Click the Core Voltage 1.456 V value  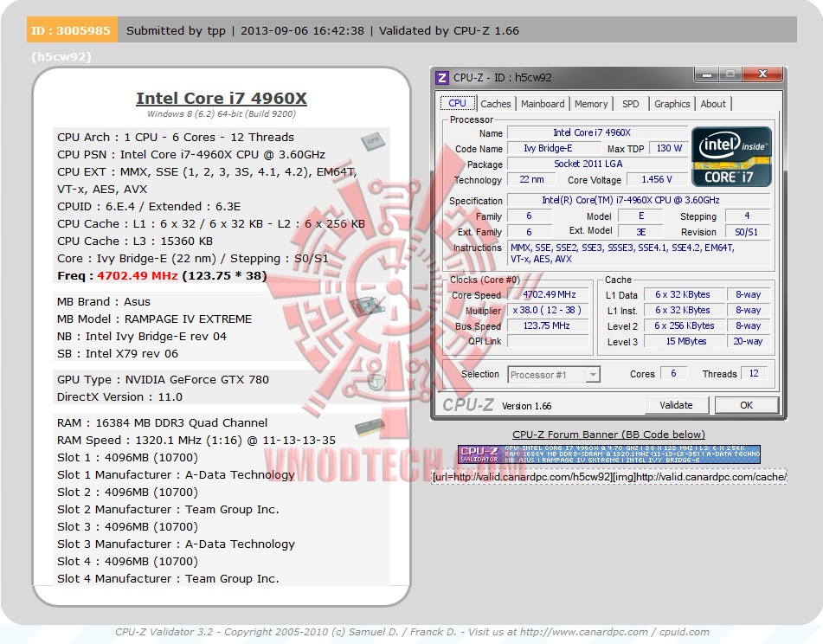[657, 179]
